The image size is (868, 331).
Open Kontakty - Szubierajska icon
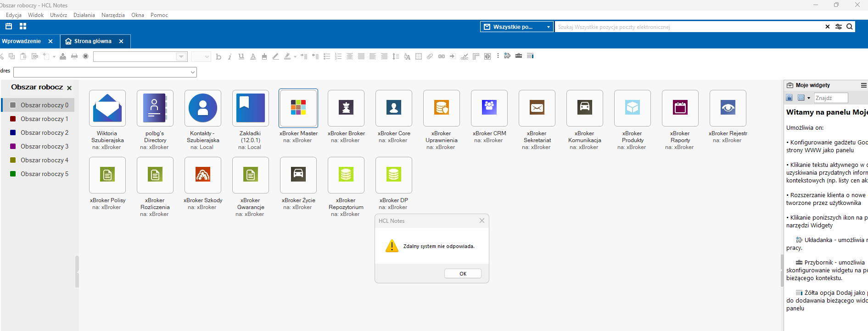coord(202,108)
